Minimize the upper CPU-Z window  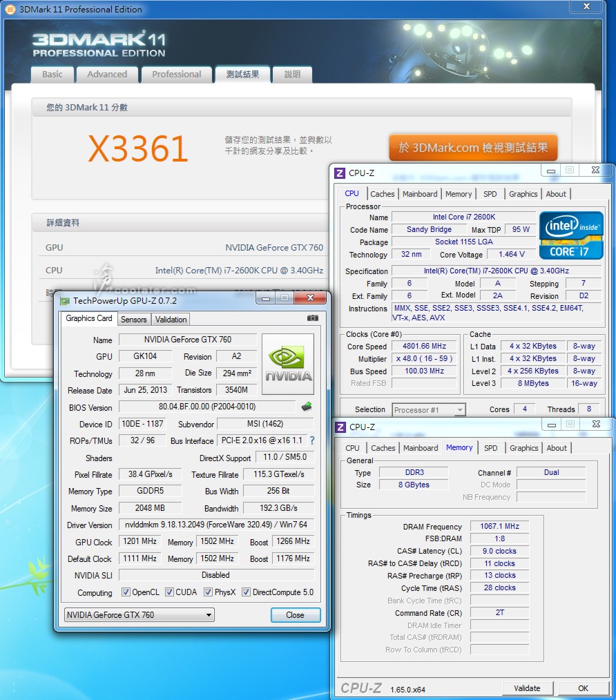pyautogui.click(x=551, y=170)
